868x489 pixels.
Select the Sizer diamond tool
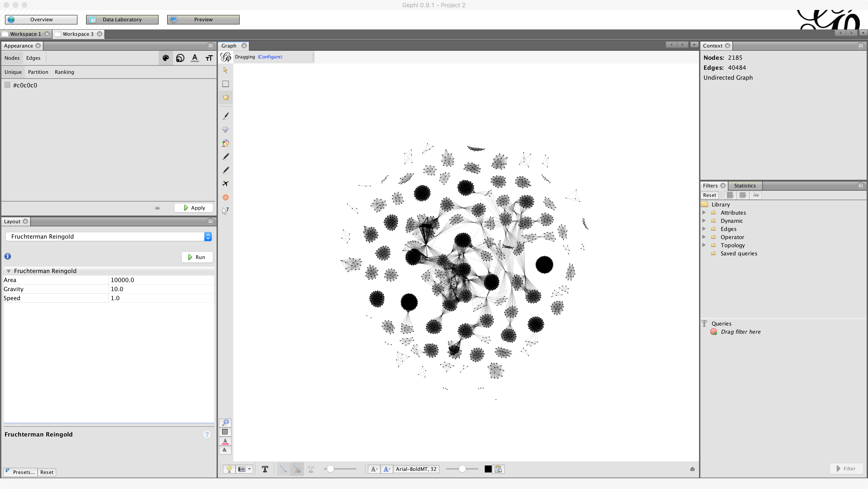click(x=225, y=130)
